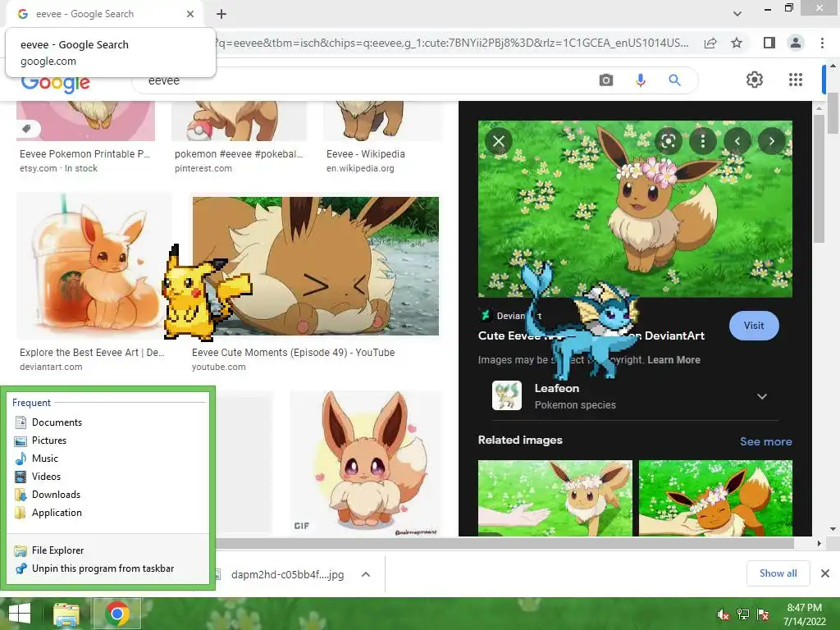
Task: Search inside the image with Lens icon
Action: pos(668,141)
